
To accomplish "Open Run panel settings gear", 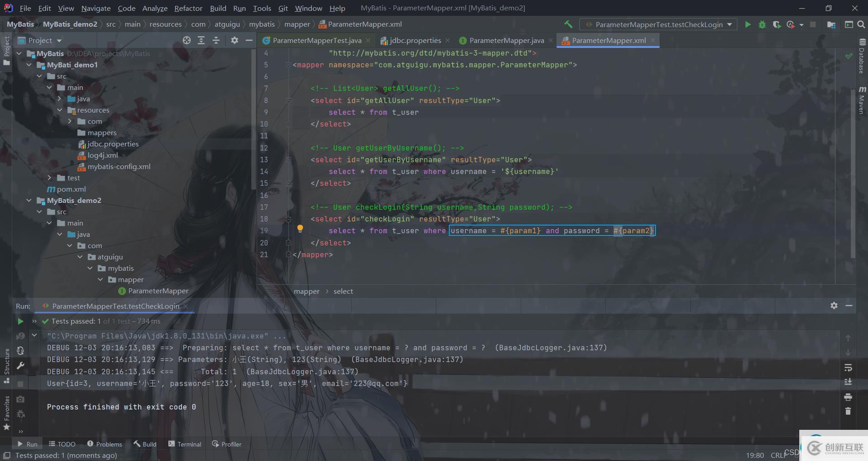I will click(834, 306).
